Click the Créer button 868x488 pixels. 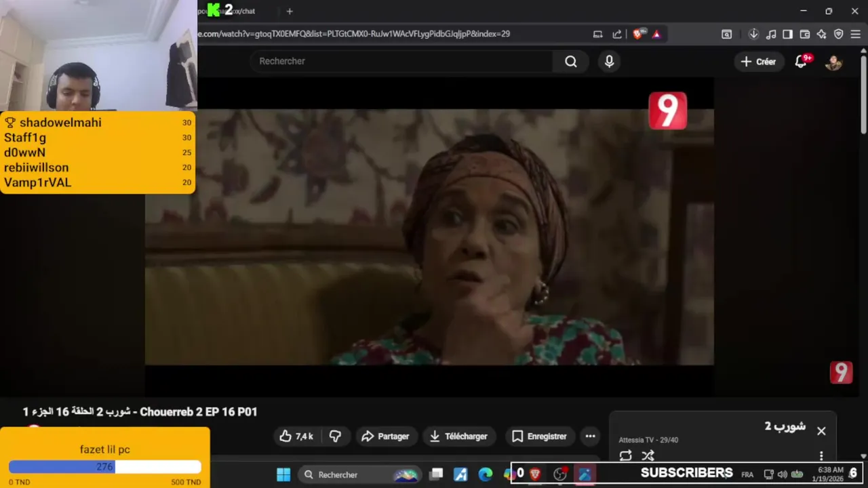point(758,62)
